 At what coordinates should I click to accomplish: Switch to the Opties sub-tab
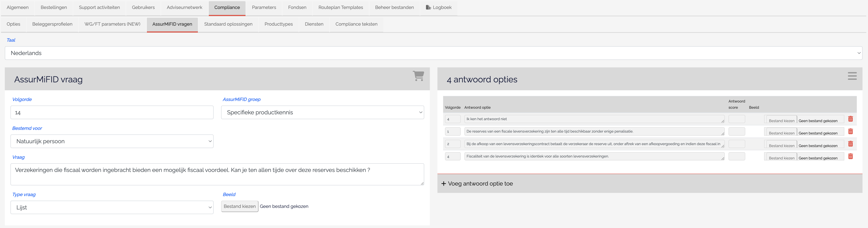[13, 24]
